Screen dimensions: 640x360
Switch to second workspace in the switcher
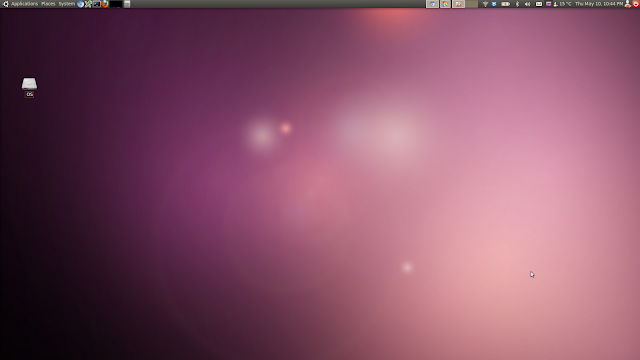click(445, 4)
